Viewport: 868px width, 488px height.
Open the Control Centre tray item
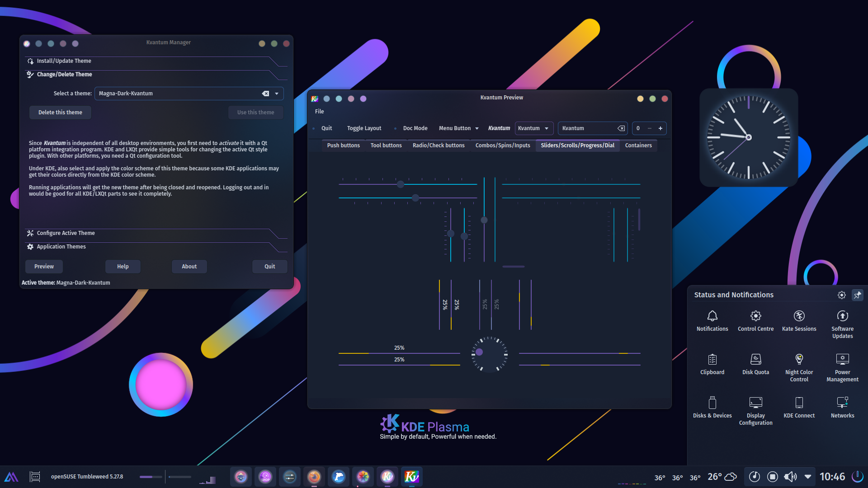755,321
